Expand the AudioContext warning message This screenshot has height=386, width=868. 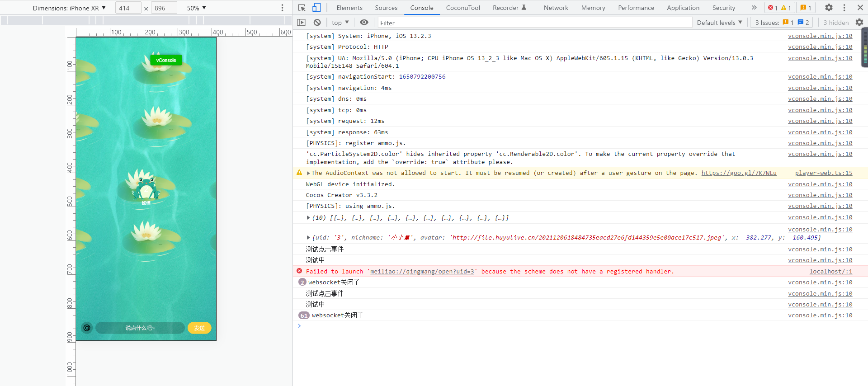tap(308, 173)
